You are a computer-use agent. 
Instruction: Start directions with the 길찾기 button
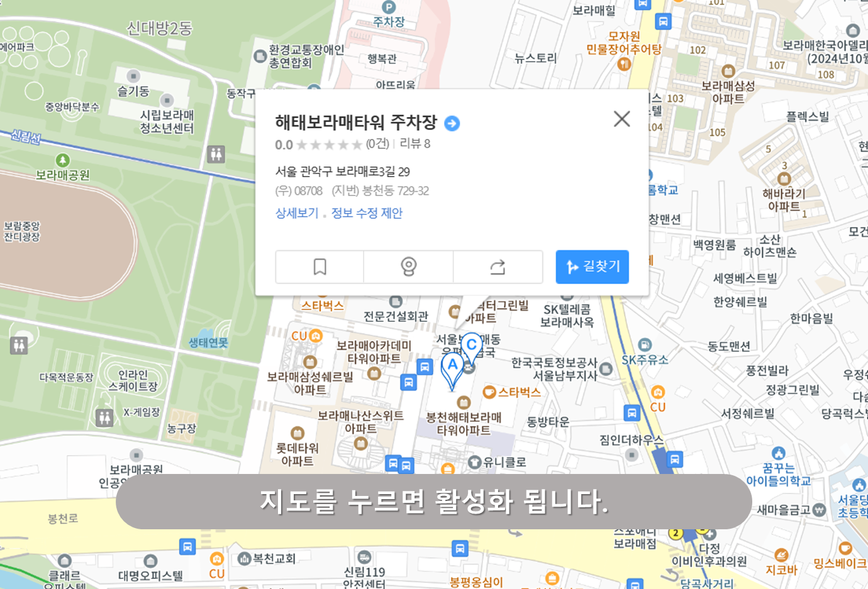pos(592,267)
